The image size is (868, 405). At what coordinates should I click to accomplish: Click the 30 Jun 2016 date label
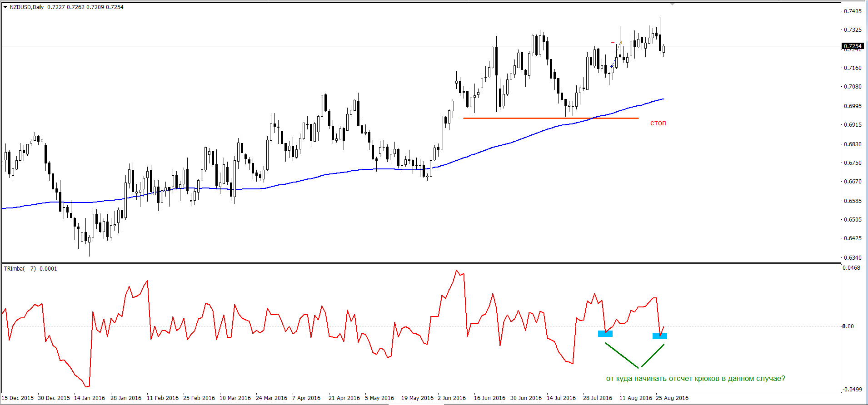click(x=526, y=398)
